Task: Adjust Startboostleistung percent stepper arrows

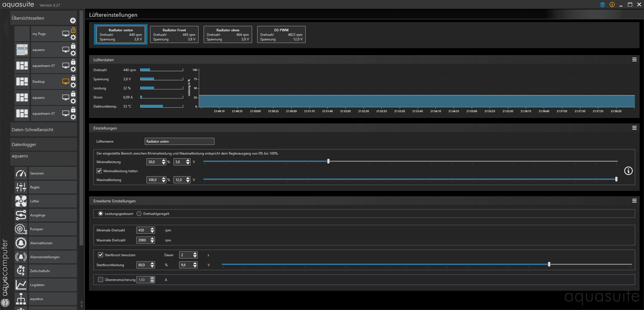Action: click(152, 265)
